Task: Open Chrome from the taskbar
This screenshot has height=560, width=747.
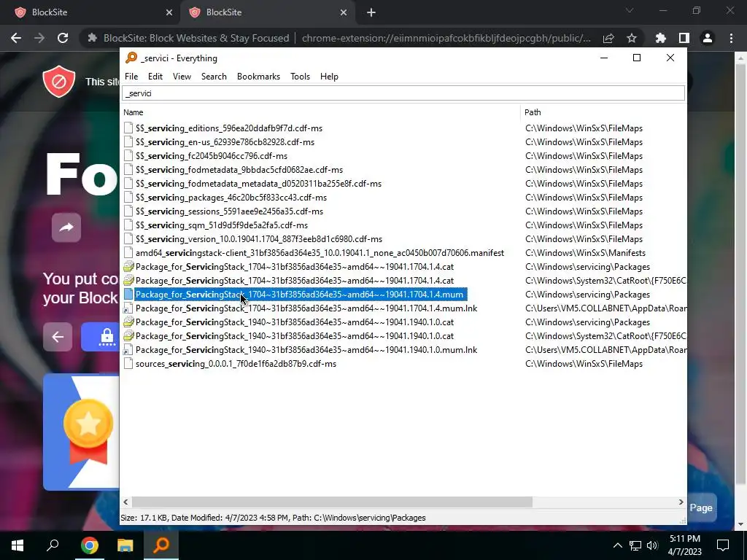Action: click(x=89, y=545)
